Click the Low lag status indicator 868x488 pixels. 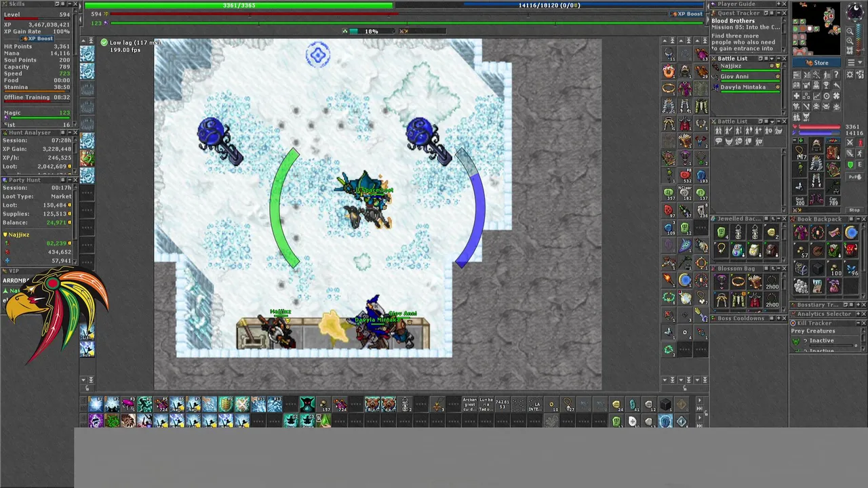point(130,43)
